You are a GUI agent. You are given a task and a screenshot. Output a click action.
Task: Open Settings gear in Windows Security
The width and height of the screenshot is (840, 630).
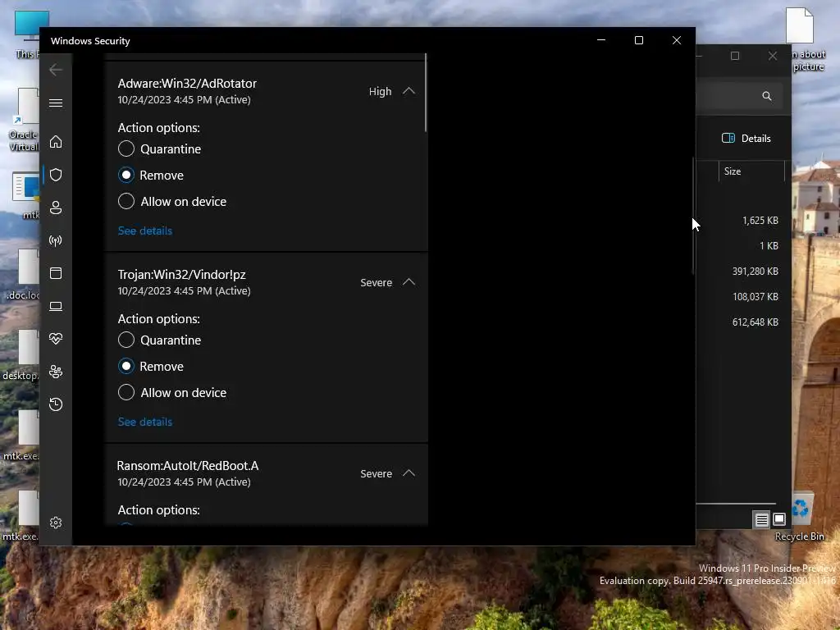click(56, 523)
